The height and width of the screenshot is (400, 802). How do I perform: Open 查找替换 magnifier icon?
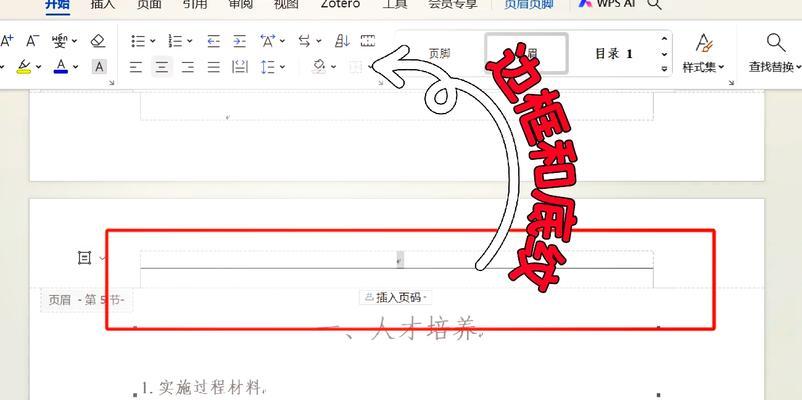(776, 43)
